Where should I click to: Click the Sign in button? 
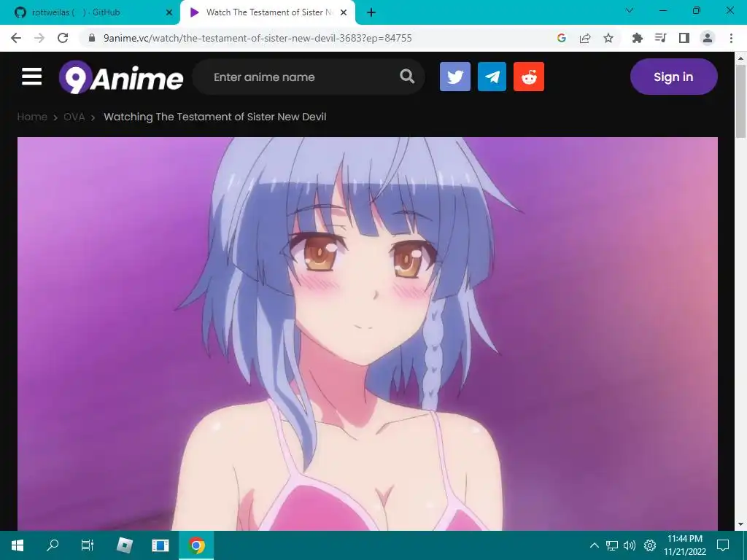coord(673,77)
